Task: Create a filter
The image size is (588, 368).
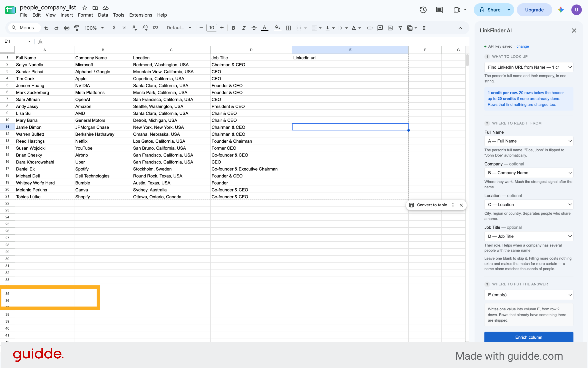Action: [400, 28]
